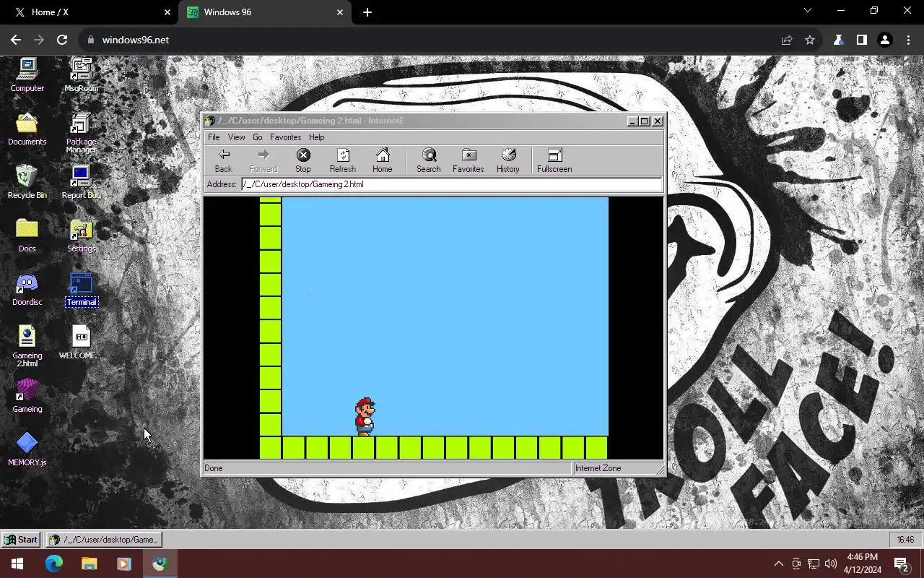Open the Favorites menu
Screen dimensions: 924x578
286,137
